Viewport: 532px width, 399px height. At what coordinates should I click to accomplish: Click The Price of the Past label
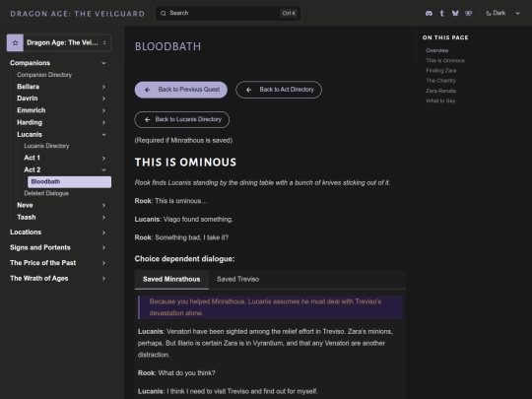click(x=42, y=263)
